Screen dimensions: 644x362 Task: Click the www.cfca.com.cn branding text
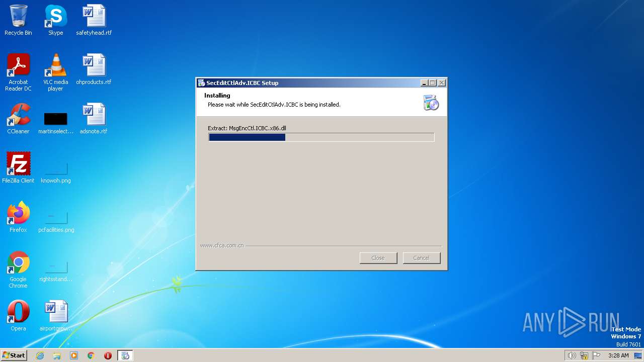[222, 246]
